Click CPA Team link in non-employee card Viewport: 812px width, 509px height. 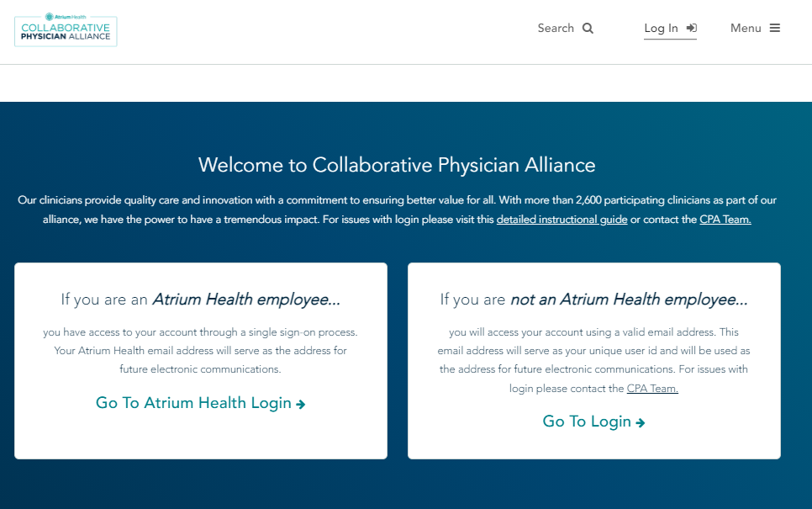click(x=652, y=388)
